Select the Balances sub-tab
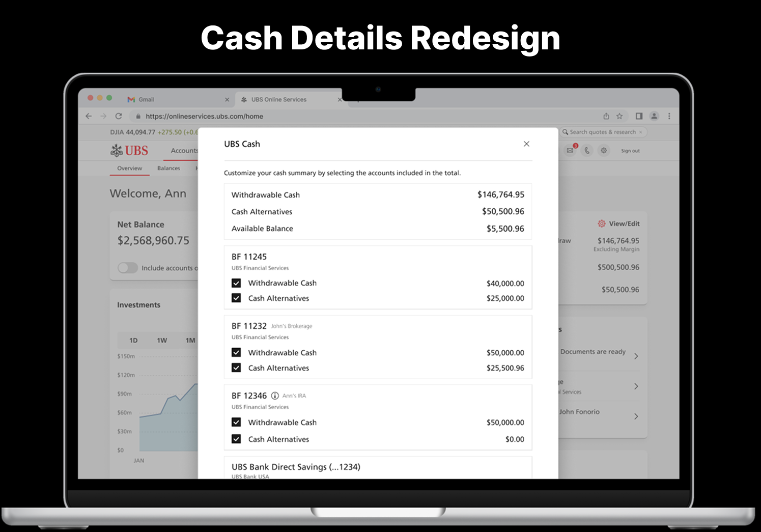This screenshot has height=532, width=761. coord(168,168)
